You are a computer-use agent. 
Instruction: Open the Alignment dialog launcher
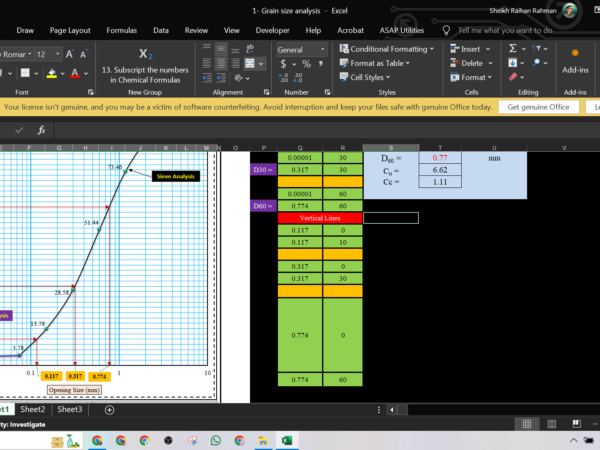pyautogui.click(x=266, y=92)
